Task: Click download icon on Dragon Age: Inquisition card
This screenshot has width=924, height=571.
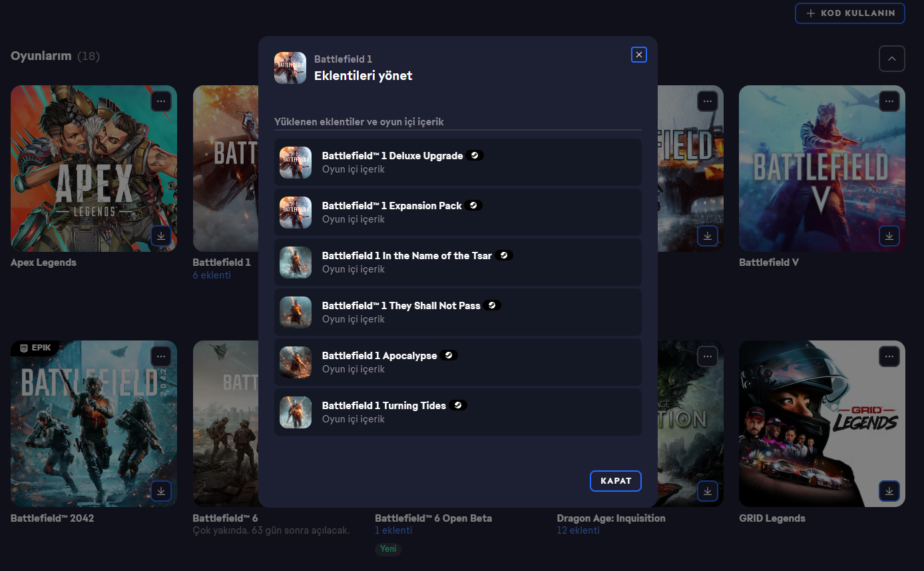Action: point(708,491)
